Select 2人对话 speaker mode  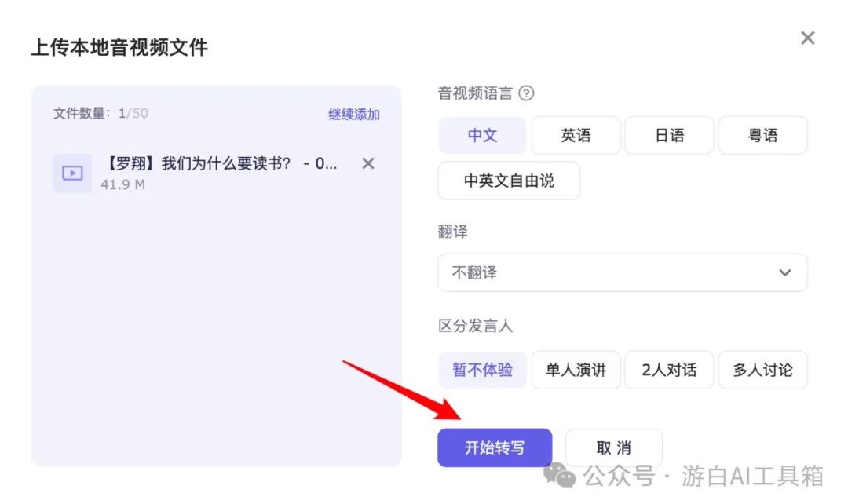tap(669, 370)
